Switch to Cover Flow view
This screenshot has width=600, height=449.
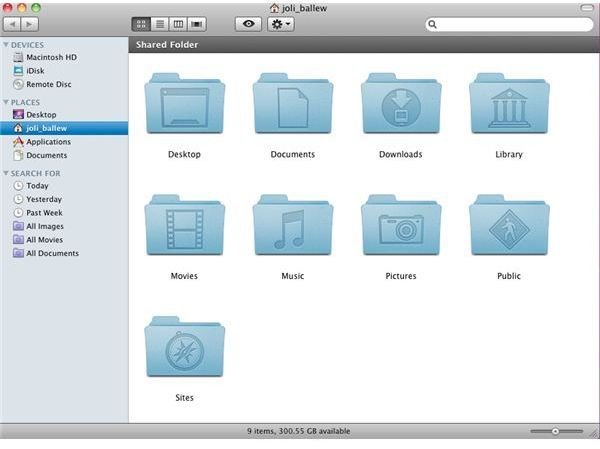pyautogui.click(x=197, y=24)
